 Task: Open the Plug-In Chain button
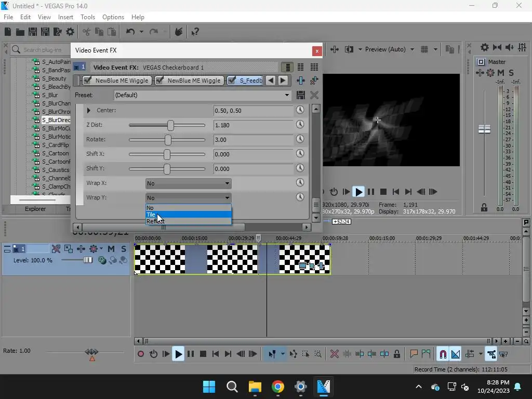point(301,81)
